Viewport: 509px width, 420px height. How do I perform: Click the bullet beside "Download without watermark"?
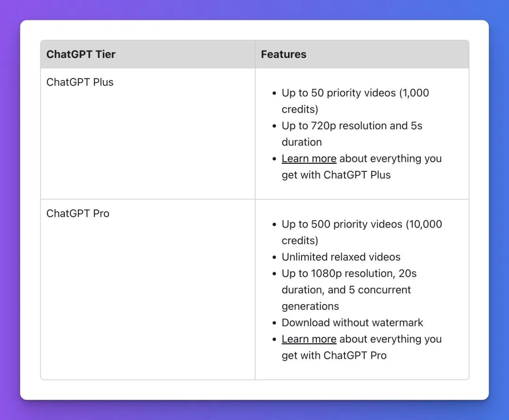click(x=274, y=323)
